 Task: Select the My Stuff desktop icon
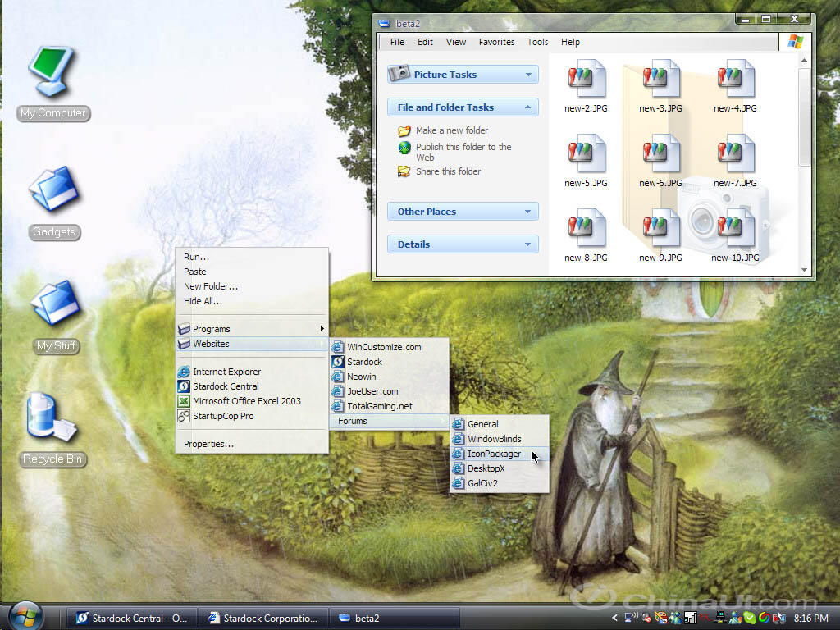(55, 303)
